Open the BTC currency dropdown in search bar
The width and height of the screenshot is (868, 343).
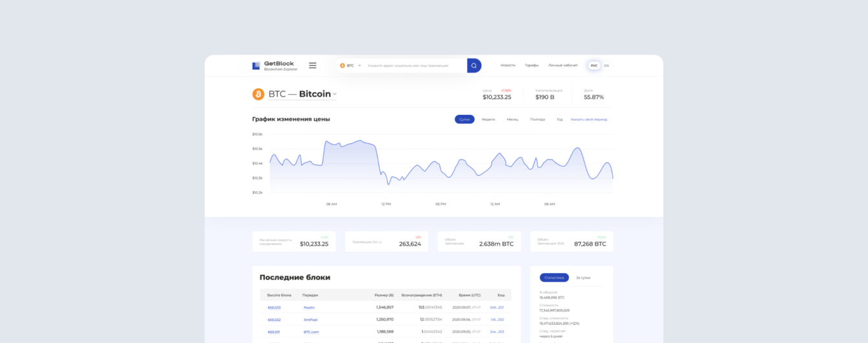[350, 65]
